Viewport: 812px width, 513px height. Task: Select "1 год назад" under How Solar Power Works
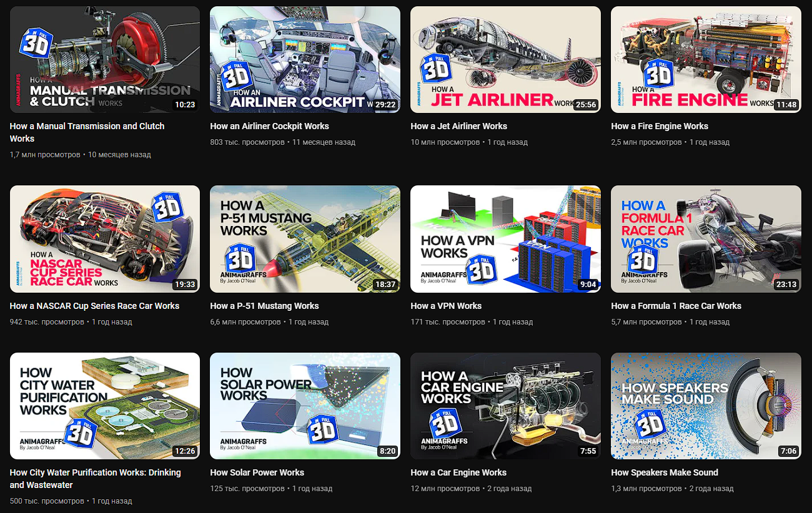click(312, 489)
